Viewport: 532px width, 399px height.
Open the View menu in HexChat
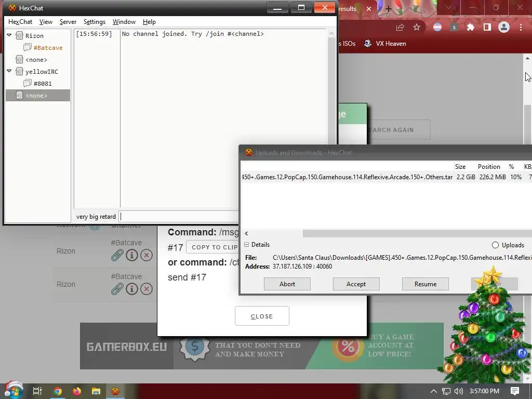46,22
